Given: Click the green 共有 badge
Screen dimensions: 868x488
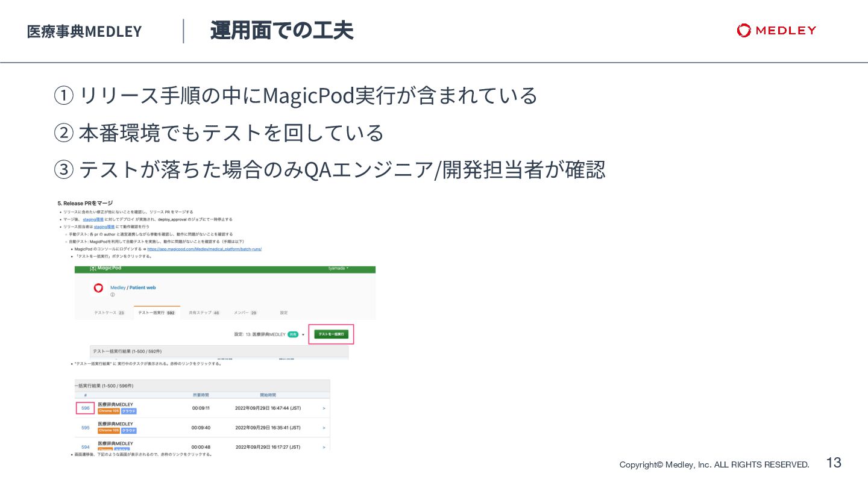Looking at the screenshot, I should click(293, 334).
